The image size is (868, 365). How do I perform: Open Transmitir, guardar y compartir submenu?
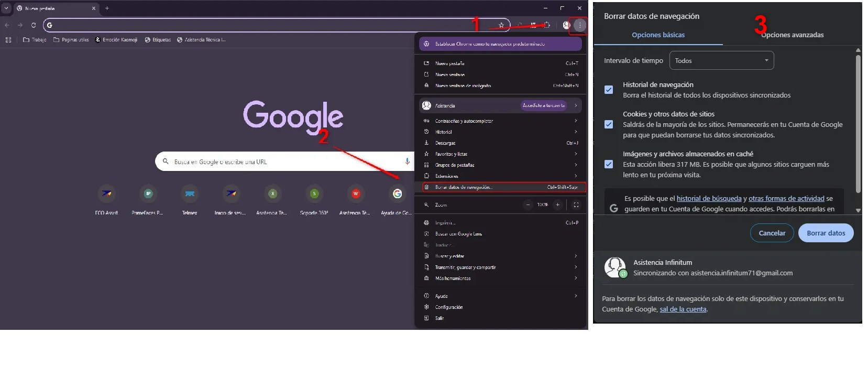(x=500, y=267)
